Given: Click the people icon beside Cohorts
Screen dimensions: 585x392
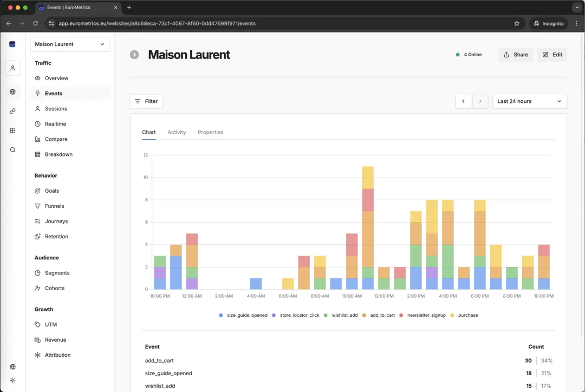Looking at the screenshot, I should tap(37, 288).
